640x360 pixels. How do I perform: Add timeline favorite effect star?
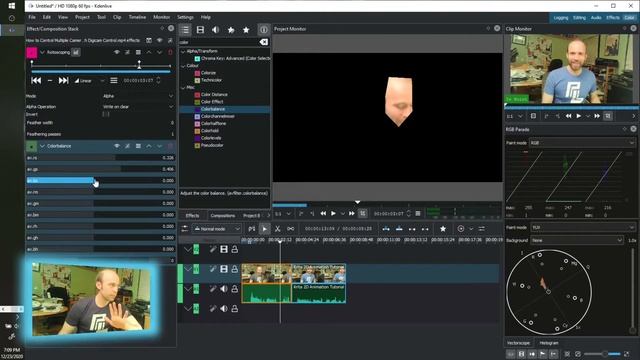click(443, 229)
